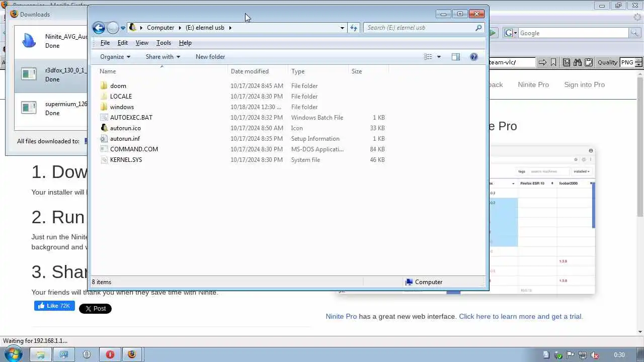The image size is (644, 362).
Task: Sort files by Size column header
Action: tap(368, 71)
